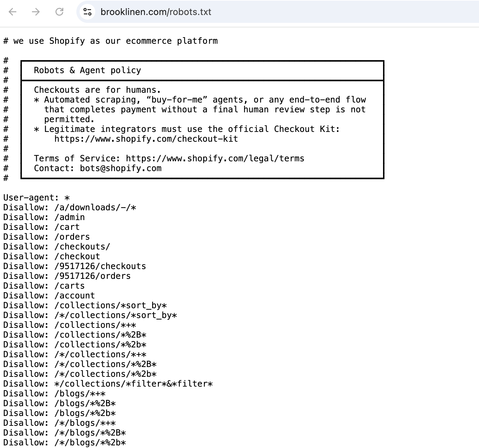Click 'Disallow: /*/blogs/*%2B*' uppercase line

[x=65, y=433]
